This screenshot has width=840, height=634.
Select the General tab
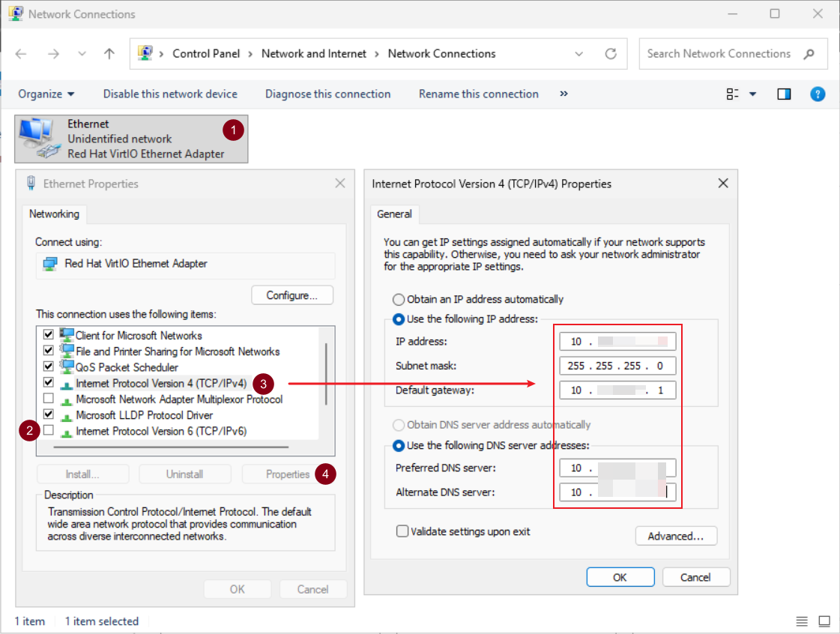pos(394,214)
